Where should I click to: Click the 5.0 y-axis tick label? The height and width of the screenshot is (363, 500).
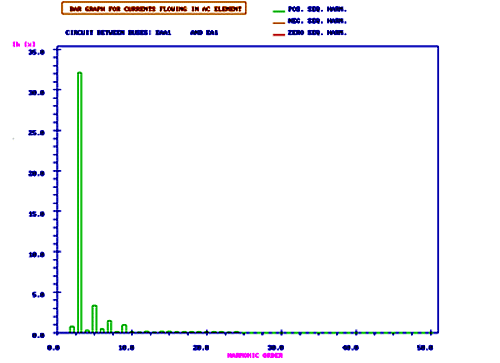[x=38, y=295]
